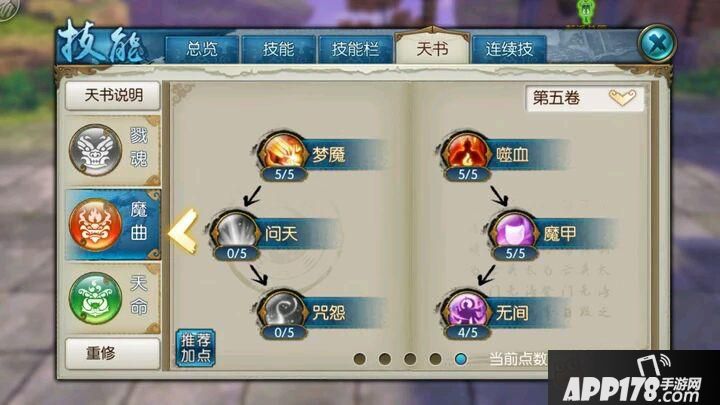Select the 问天 skill icon
The height and width of the screenshot is (405, 720).
pyautogui.click(x=235, y=231)
